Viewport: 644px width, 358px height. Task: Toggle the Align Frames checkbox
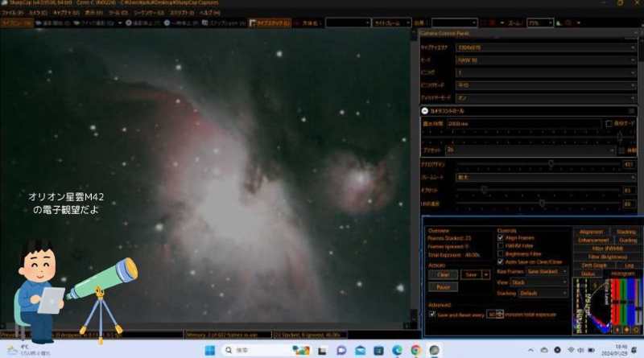(501, 238)
